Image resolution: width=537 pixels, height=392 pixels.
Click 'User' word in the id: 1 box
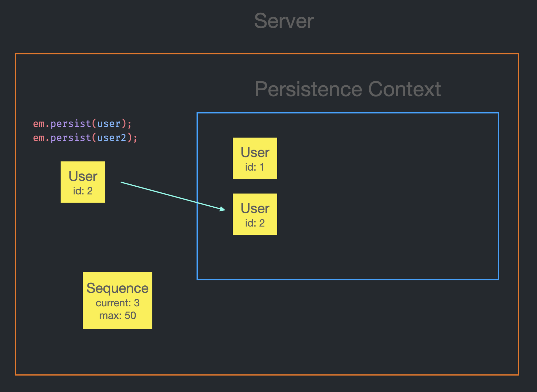[255, 152]
